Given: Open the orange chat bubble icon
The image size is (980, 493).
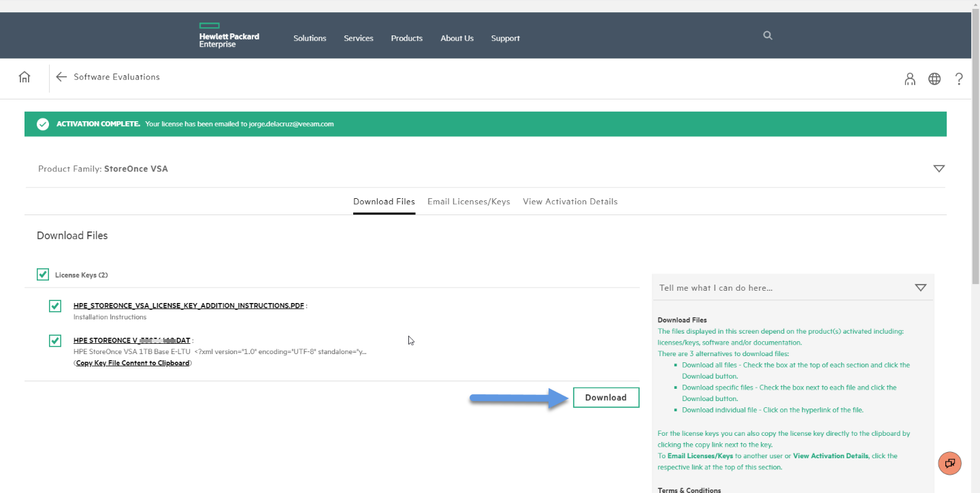Looking at the screenshot, I should (x=949, y=463).
